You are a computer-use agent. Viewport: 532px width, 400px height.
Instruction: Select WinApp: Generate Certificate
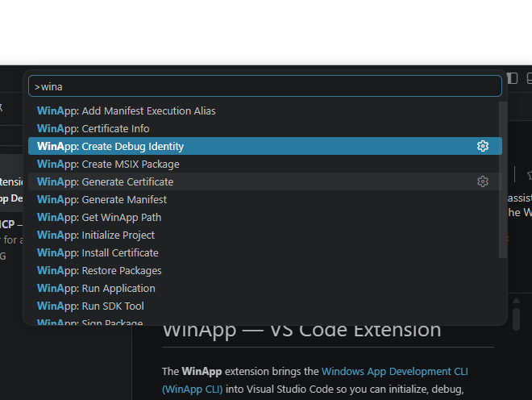click(x=265, y=181)
